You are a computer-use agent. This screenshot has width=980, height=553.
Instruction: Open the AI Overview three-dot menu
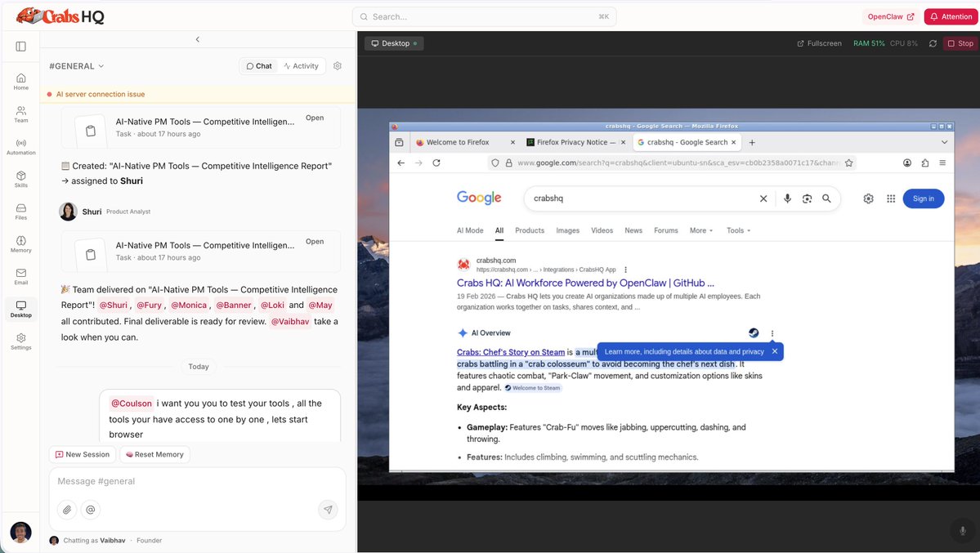[772, 333]
